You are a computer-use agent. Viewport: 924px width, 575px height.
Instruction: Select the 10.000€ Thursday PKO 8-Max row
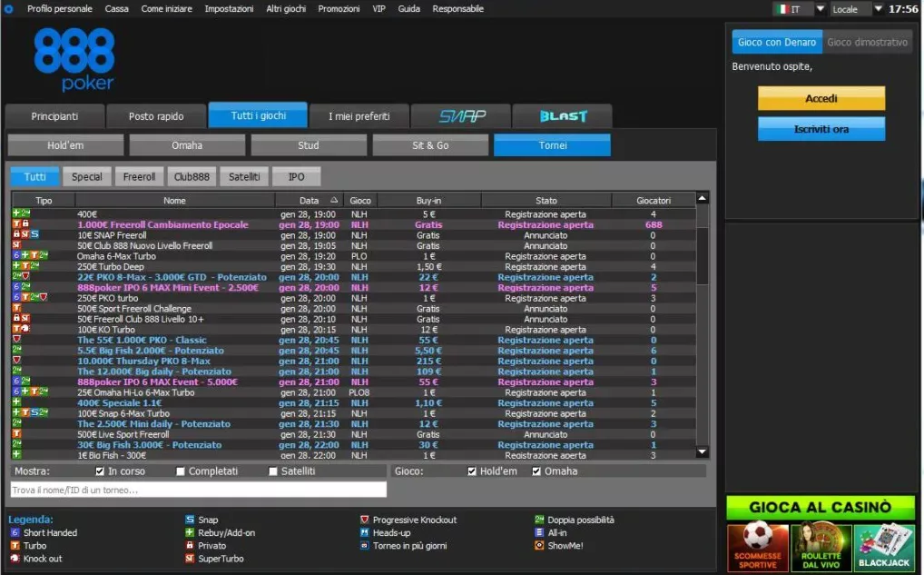[x=354, y=361]
